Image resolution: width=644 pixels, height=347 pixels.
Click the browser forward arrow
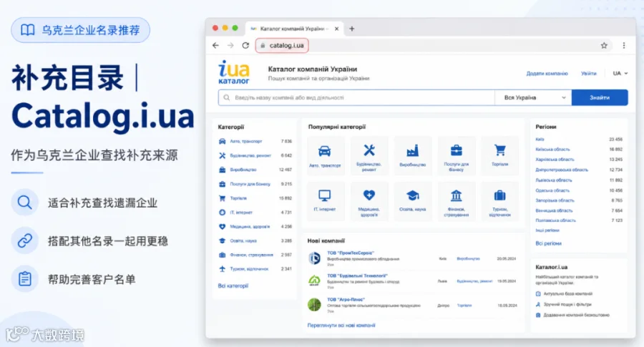pos(230,46)
